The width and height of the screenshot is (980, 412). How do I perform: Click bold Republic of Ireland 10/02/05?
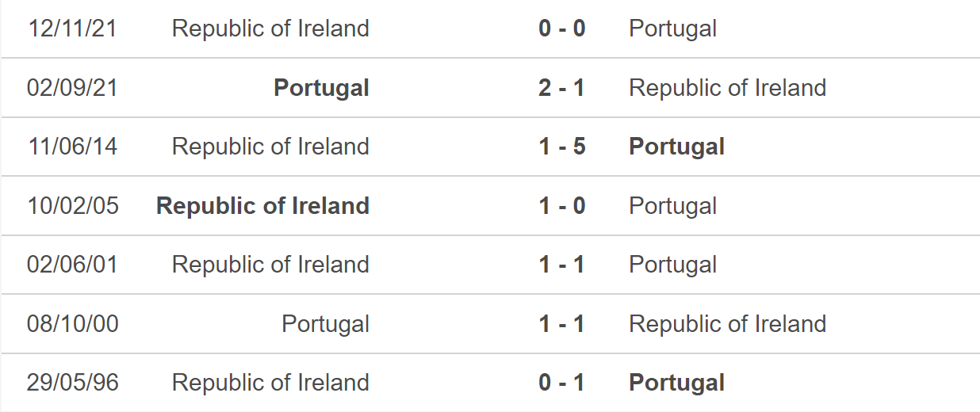pyautogui.click(x=262, y=206)
